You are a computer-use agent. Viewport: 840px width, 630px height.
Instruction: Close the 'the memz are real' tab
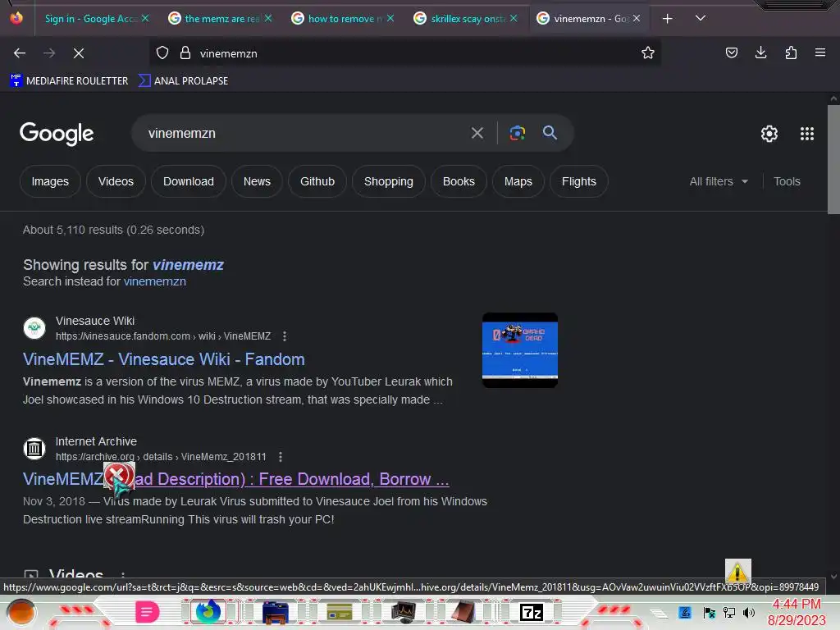click(x=268, y=18)
